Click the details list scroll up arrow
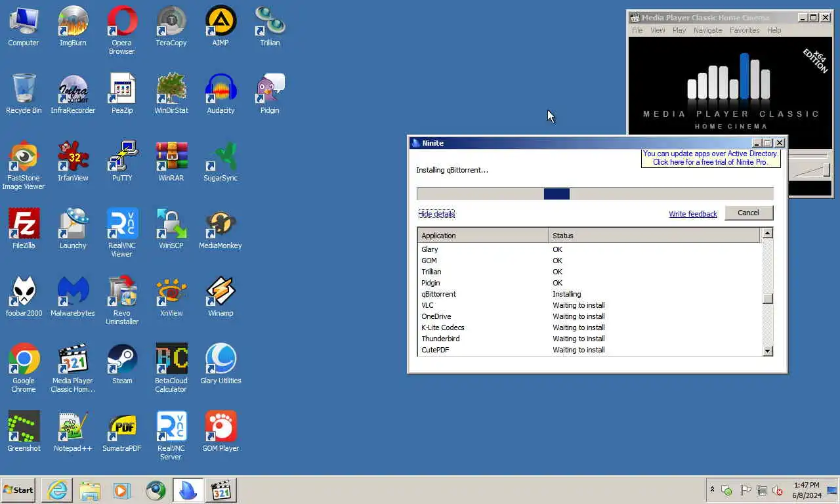Image resolution: width=840 pixels, height=504 pixels. [767, 233]
